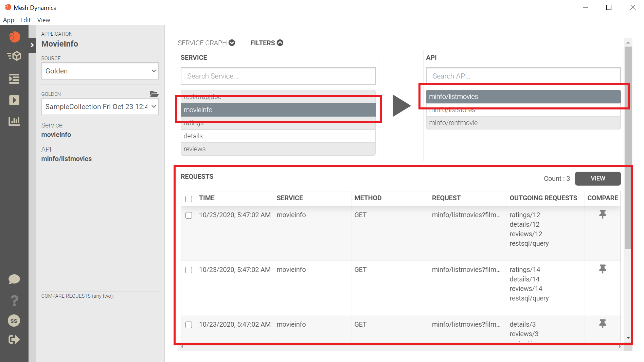The image size is (644, 362).
Task: Open the replay play icon in sidebar
Action: (x=14, y=100)
